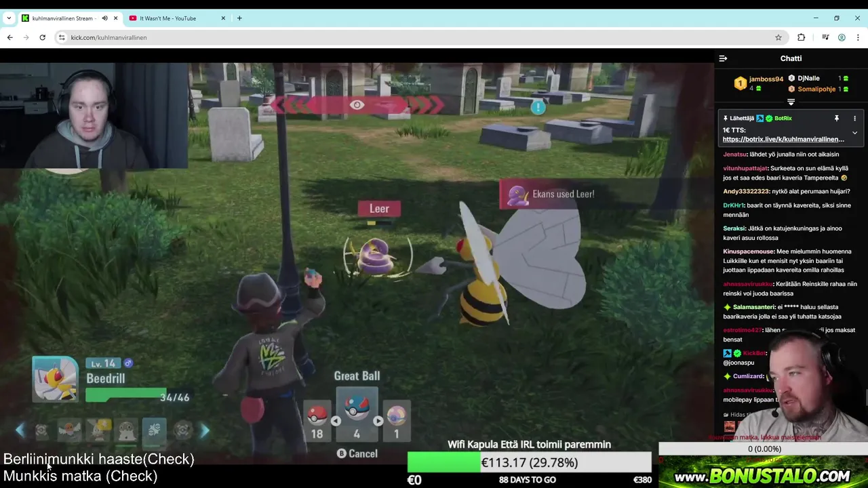Click the 88 DAYS TO GO label
Image resolution: width=868 pixels, height=488 pixels.
528,480
